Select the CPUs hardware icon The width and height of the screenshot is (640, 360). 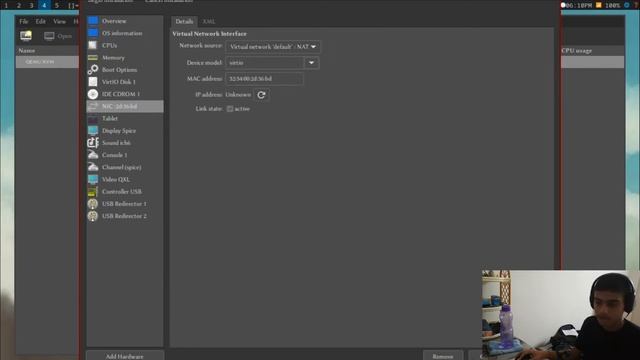[93, 45]
